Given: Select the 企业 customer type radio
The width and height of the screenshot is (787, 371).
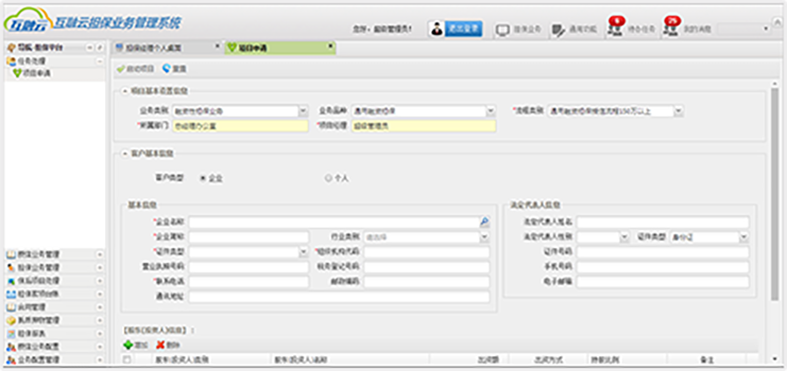Looking at the screenshot, I should tap(203, 178).
